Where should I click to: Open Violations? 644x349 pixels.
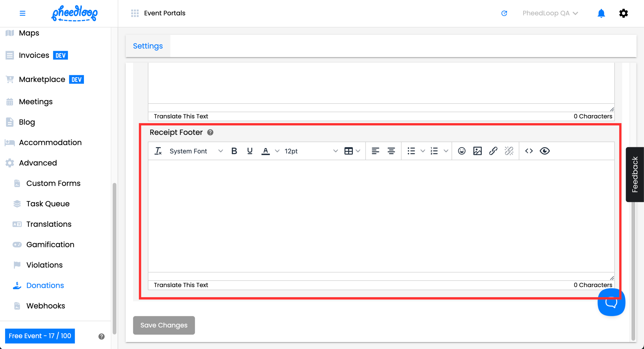45,265
